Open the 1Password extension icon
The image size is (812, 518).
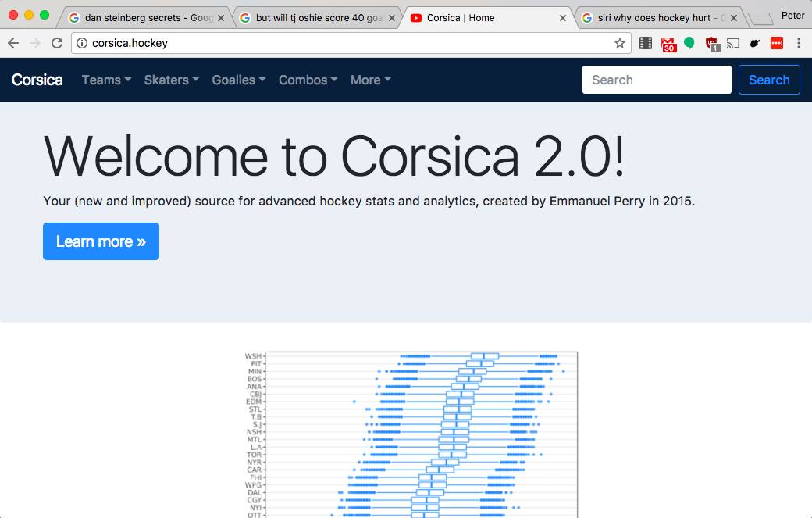(x=777, y=45)
